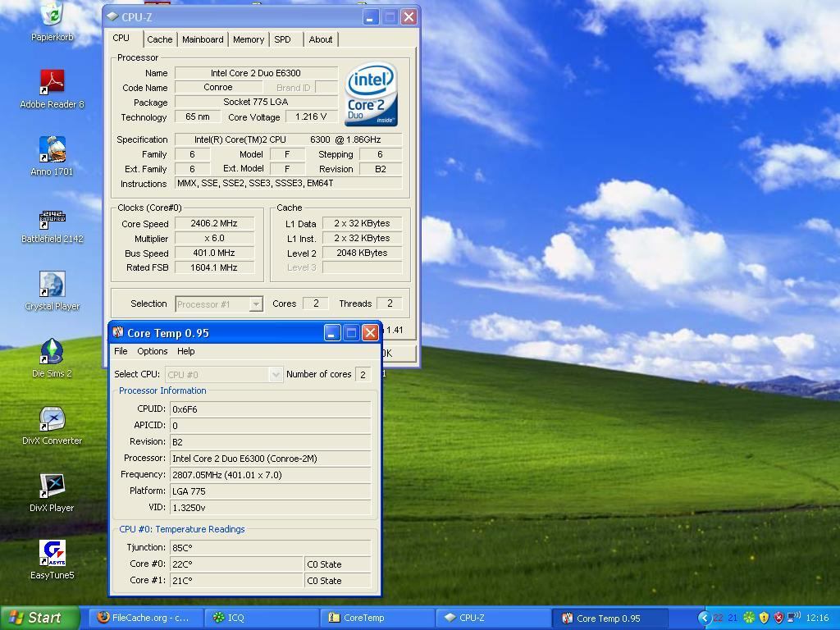
Task: Select the Adobe Reader 8 desktop icon
Action: pos(52,82)
